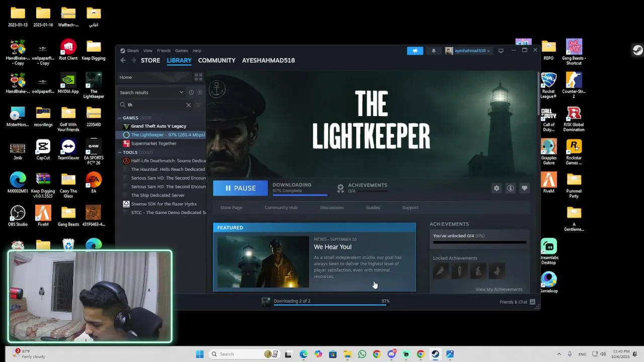Open We Hear You featured news thumbnail
644x362 pixels.
[x=263, y=262]
